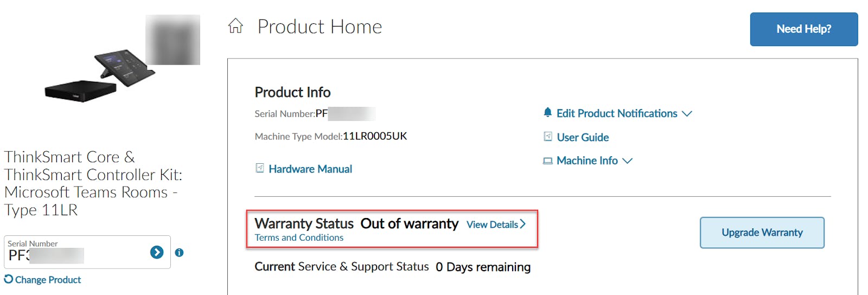The height and width of the screenshot is (295, 868).
Task: Click the refresh icon beside Change Product
Action: coord(9,279)
